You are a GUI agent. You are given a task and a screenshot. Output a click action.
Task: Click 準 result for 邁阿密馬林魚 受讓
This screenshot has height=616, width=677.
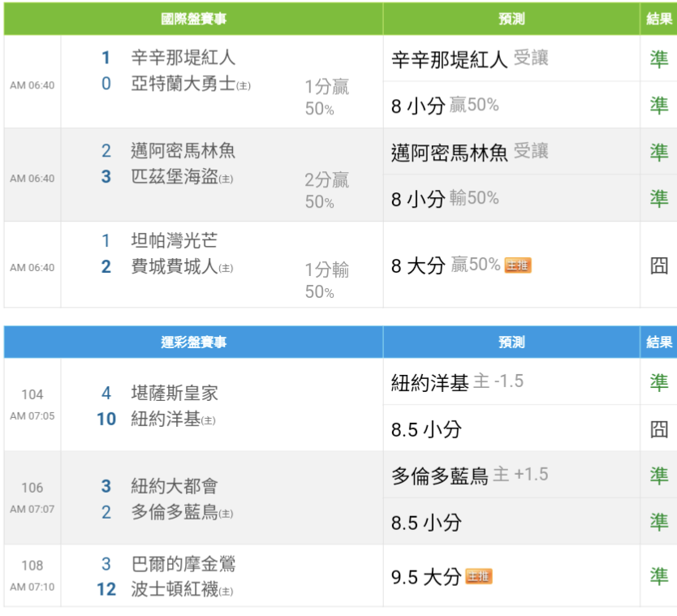(659, 152)
